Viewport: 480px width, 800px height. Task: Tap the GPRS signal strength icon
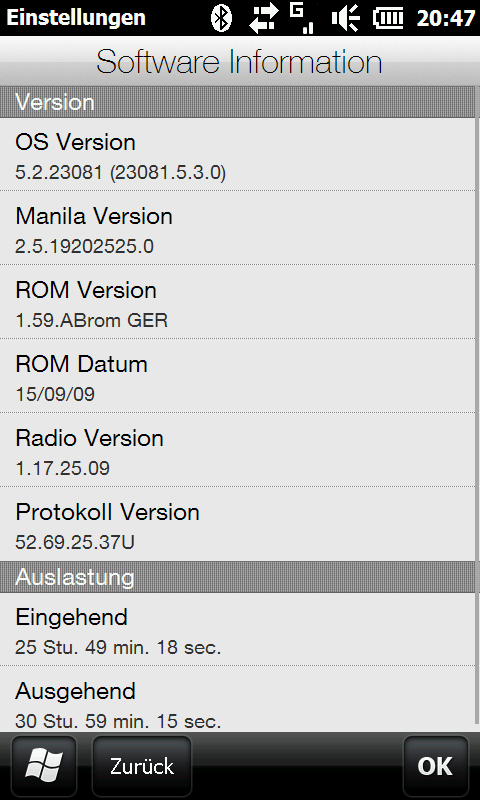pyautogui.click(x=302, y=18)
